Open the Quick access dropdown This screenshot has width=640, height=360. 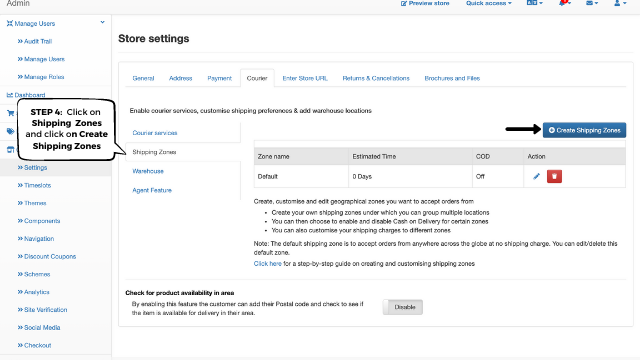489,3
